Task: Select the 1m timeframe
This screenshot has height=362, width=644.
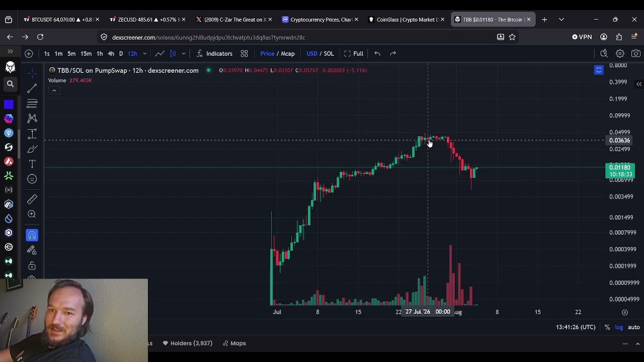Action: [58, 53]
